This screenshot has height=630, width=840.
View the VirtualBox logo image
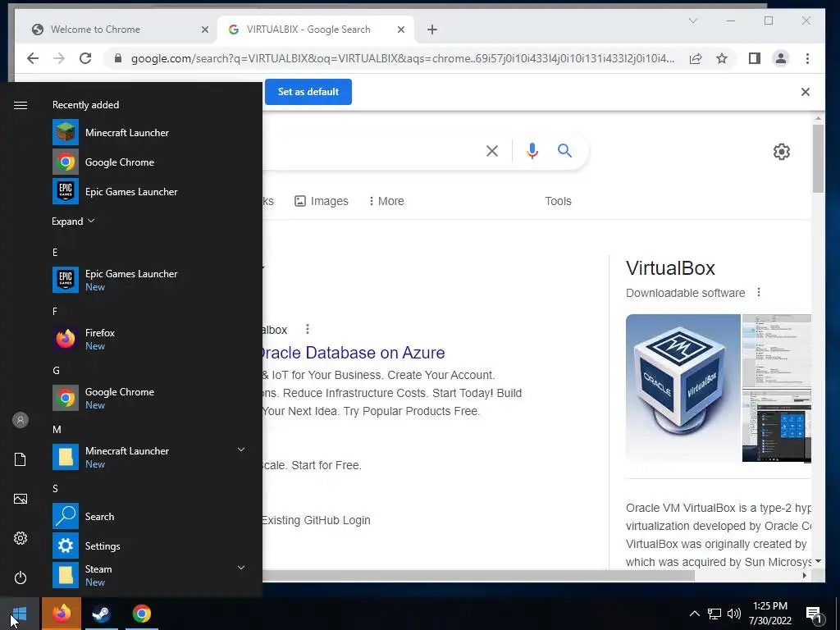683,388
